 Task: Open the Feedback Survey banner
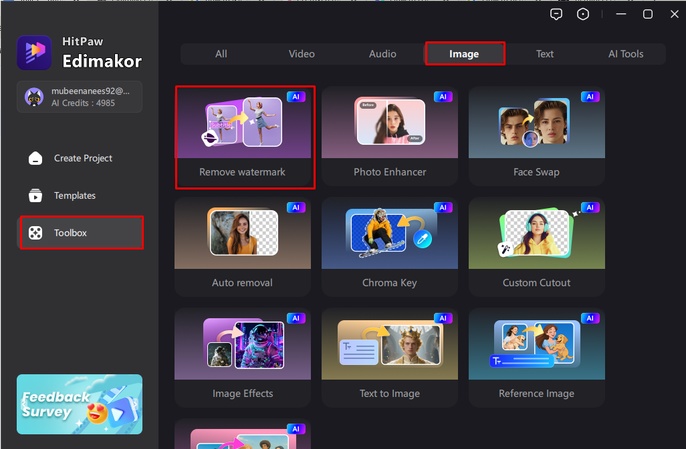click(x=80, y=405)
